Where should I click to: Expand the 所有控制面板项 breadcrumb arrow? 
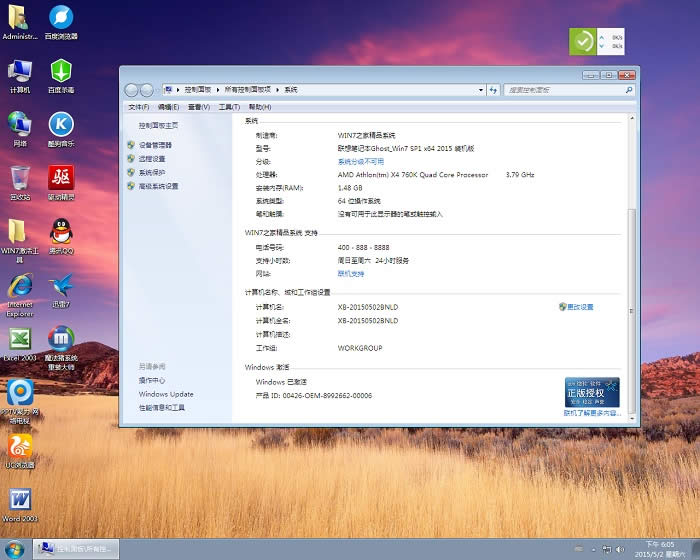[x=277, y=90]
